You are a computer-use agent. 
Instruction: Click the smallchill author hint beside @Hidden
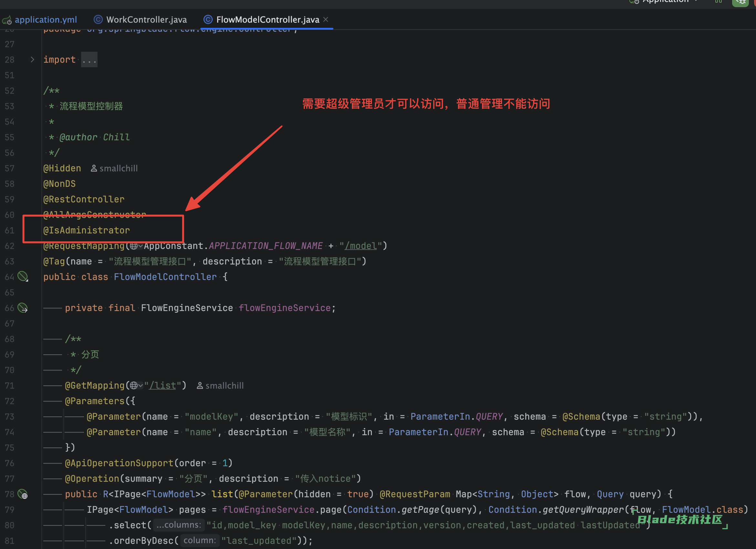coord(114,168)
